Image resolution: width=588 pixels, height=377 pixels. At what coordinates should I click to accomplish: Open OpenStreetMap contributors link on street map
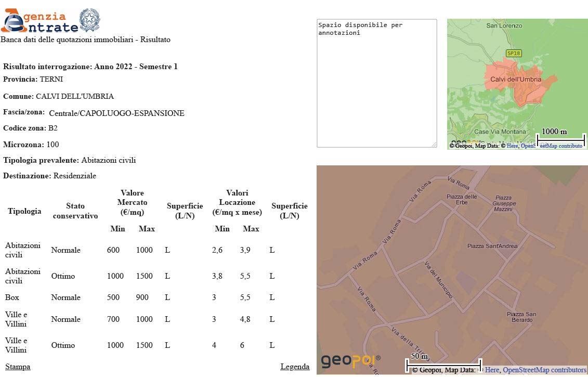click(x=544, y=370)
